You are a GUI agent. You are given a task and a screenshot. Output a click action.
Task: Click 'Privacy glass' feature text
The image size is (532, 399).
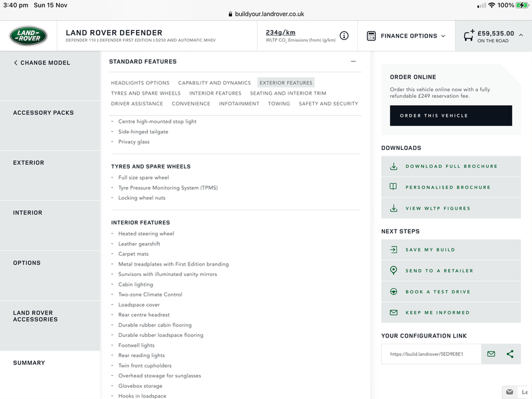133,142
